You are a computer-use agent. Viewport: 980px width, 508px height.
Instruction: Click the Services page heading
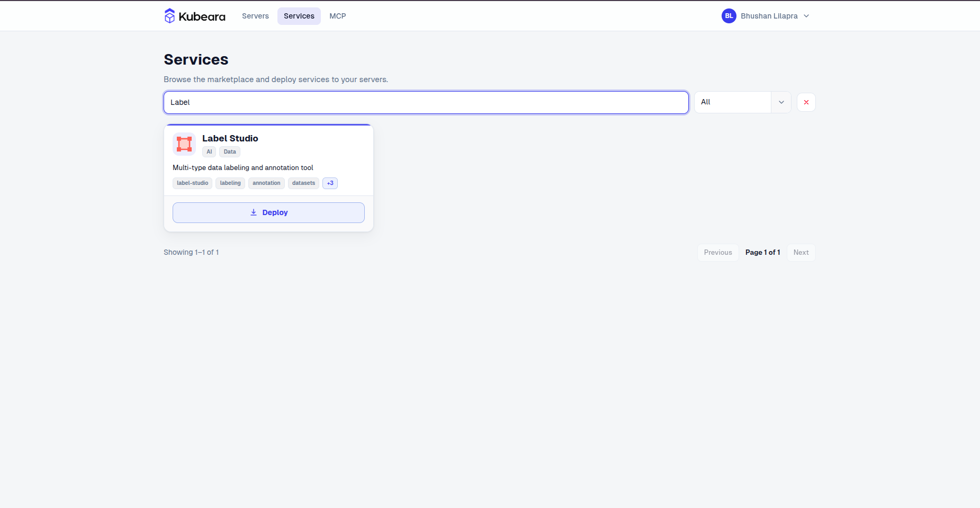196,59
